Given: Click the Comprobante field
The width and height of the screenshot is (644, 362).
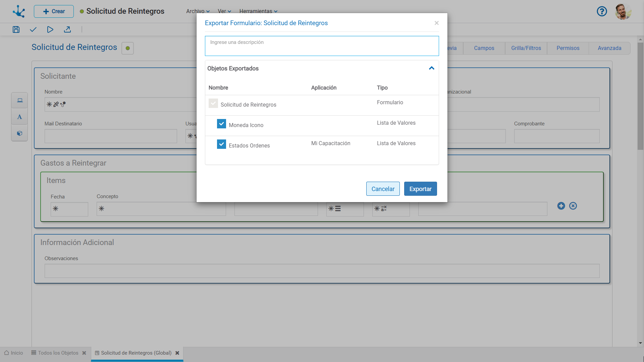Looking at the screenshot, I should coord(557,136).
